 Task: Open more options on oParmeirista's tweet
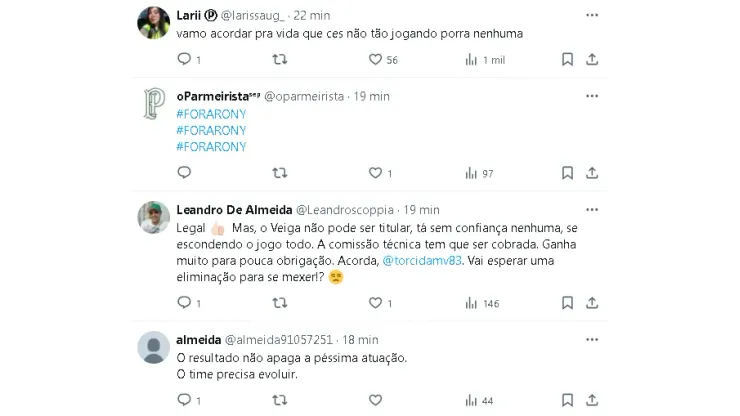(592, 96)
